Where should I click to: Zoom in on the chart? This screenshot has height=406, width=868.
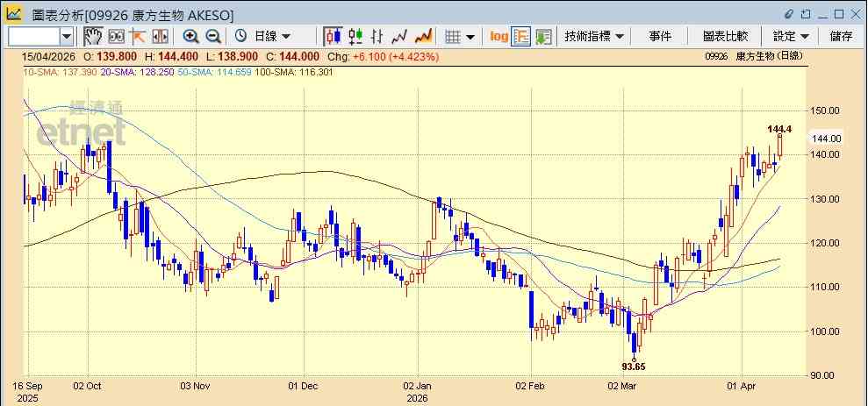[191, 37]
